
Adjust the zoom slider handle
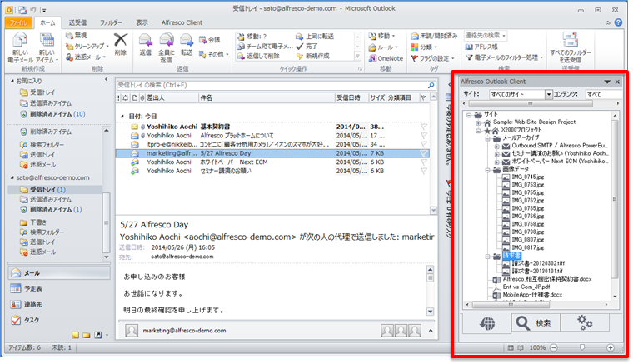tap(581, 347)
